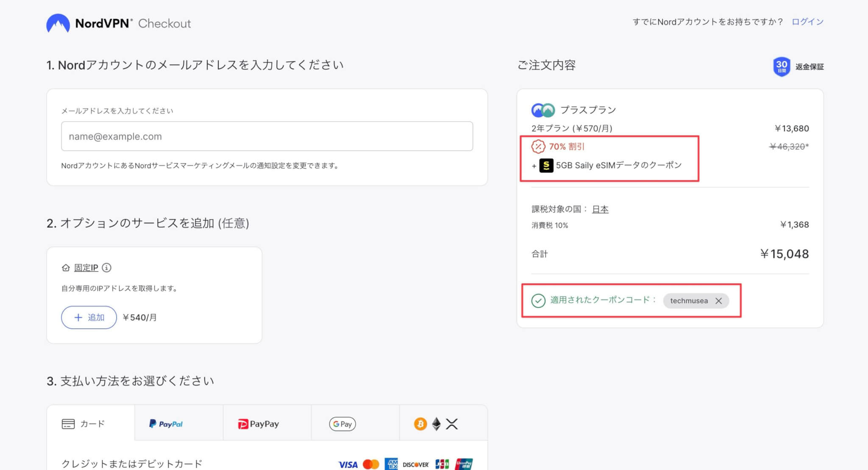Image resolution: width=868 pixels, height=470 pixels.
Task: Click the green coupon applied checkmark icon
Action: tap(538, 301)
